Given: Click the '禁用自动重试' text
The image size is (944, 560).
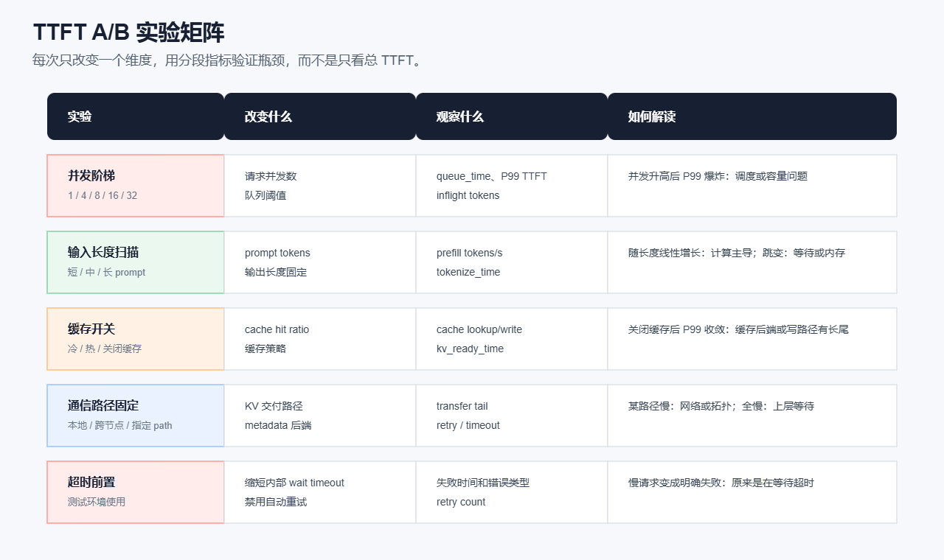Looking at the screenshot, I should pos(276,502).
